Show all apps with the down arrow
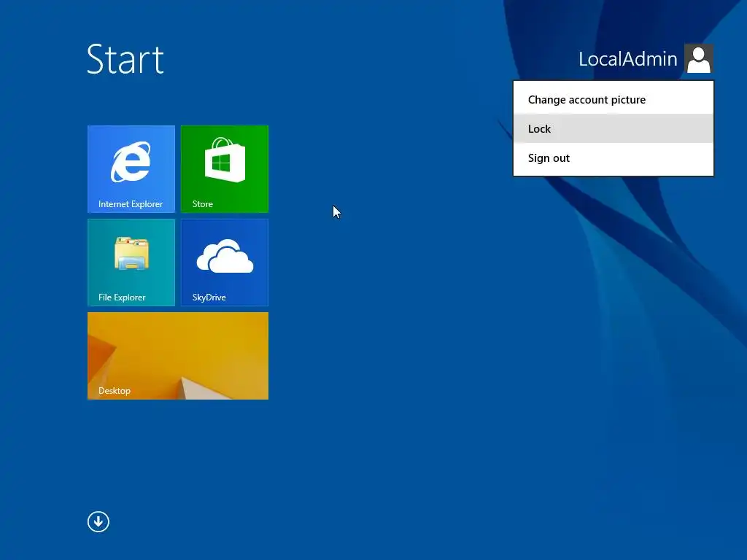 [98, 521]
